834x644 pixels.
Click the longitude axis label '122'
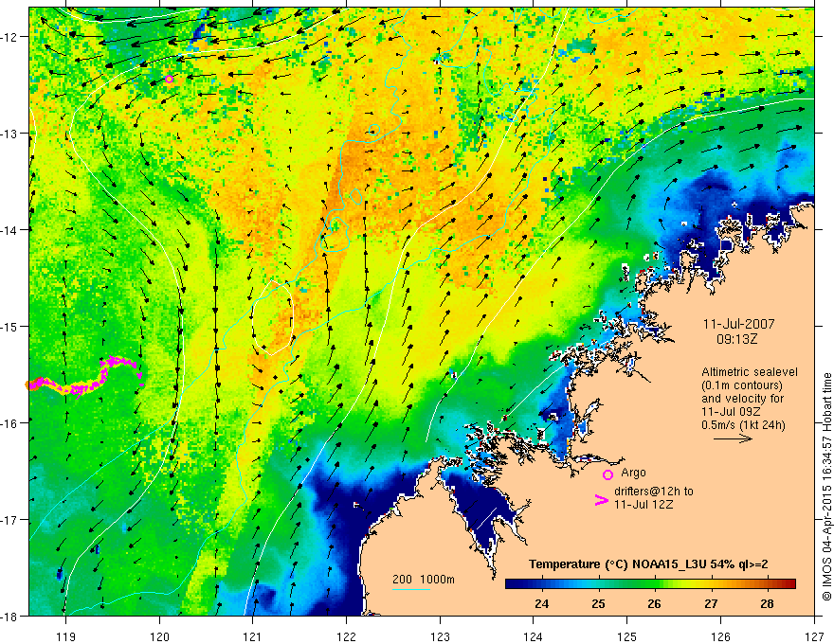coord(346,636)
